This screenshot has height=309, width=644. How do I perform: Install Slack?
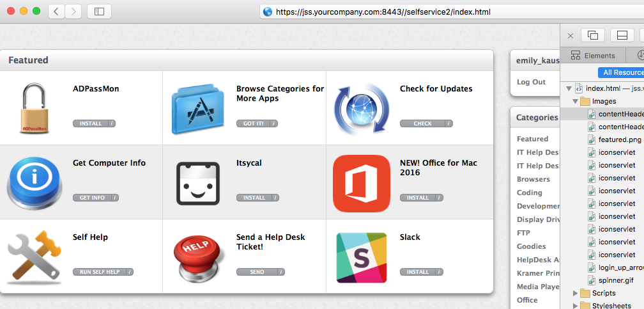(418, 272)
